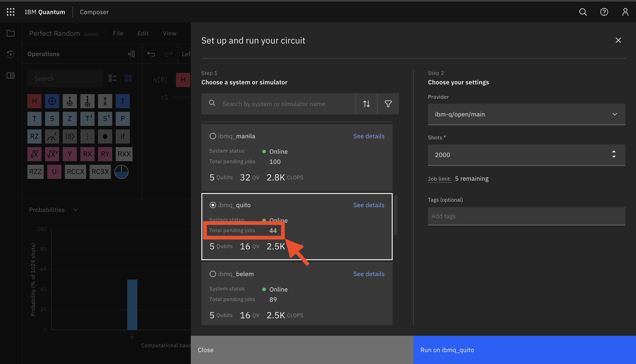Open the Provider dropdown
The image size is (636, 364).
(x=526, y=114)
